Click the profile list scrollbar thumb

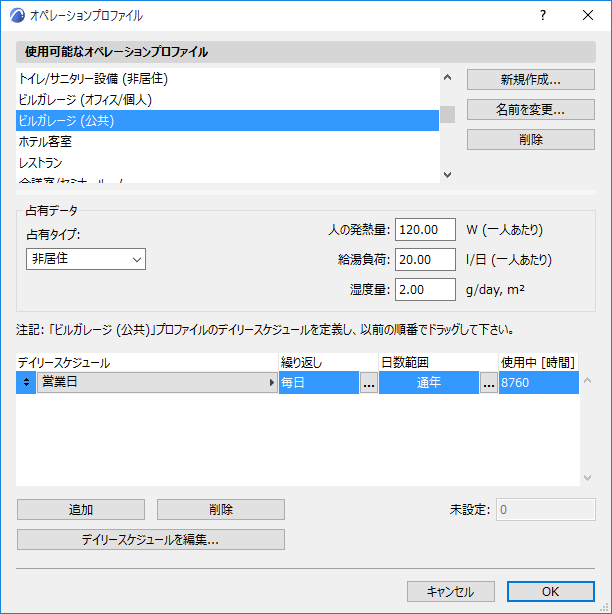pos(447,114)
